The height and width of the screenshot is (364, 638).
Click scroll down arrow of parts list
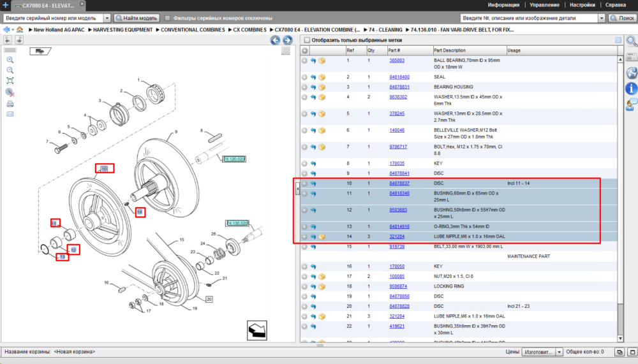[x=620, y=339]
